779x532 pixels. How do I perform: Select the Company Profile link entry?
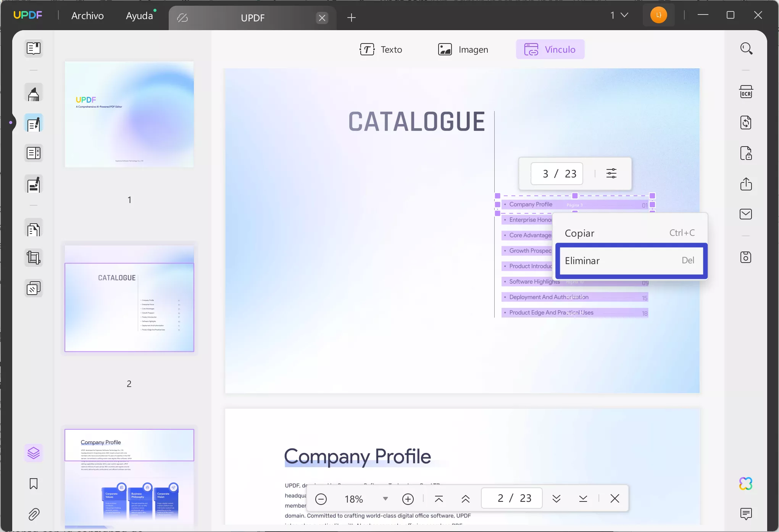pyautogui.click(x=575, y=205)
